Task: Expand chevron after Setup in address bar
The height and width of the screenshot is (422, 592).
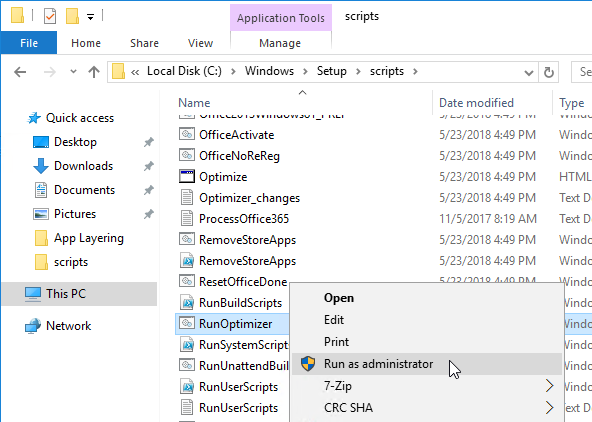Action: pyautogui.click(x=358, y=71)
